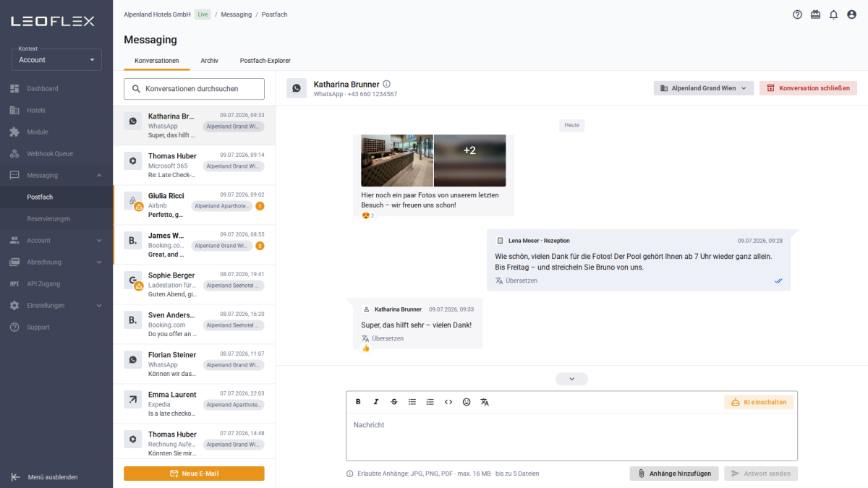Open Thomas Huber Rechnung conversation
Viewport: 868px width, 488px height.
pos(194,441)
